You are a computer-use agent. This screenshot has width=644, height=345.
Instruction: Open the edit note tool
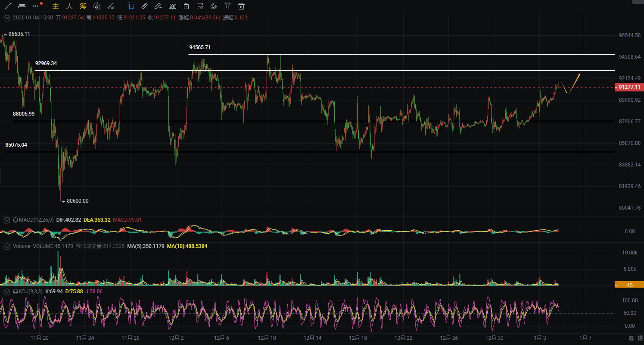[200, 6]
